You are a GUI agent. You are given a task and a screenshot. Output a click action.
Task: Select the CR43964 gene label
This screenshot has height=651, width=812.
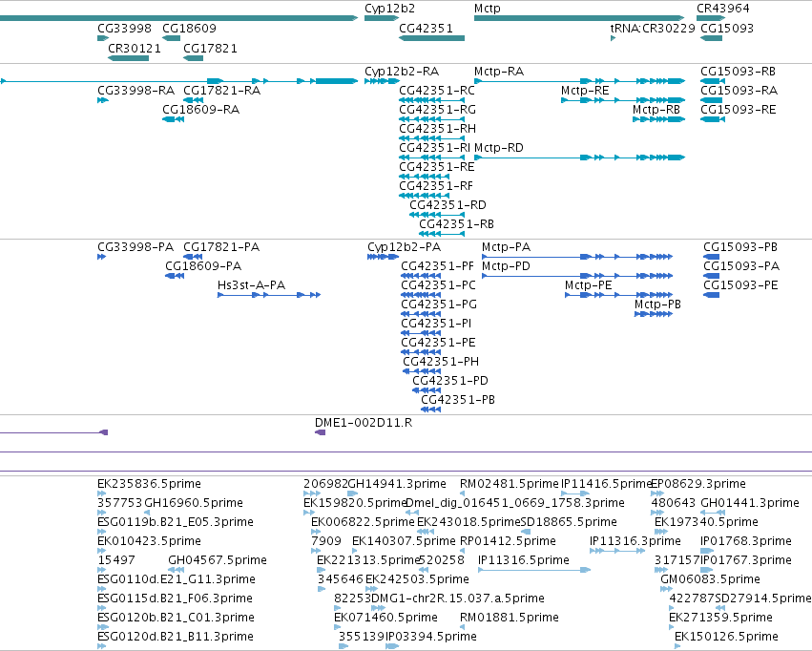pyautogui.click(x=723, y=9)
